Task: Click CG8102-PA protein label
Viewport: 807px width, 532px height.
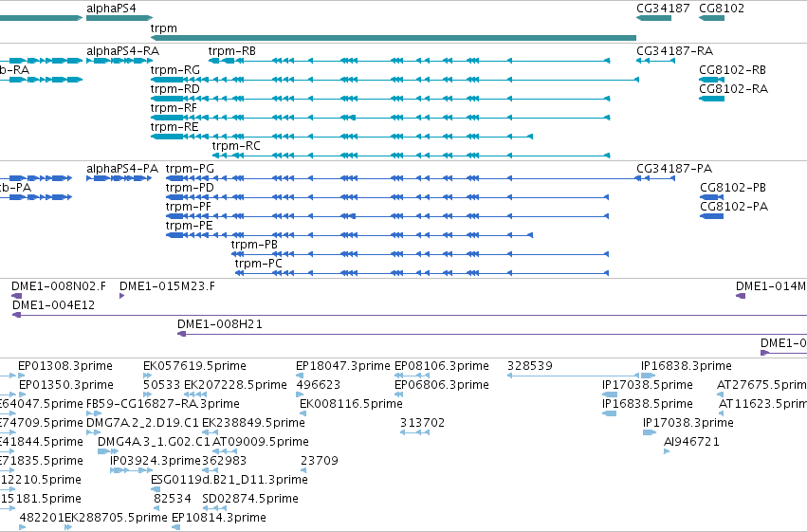Action: (x=734, y=207)
